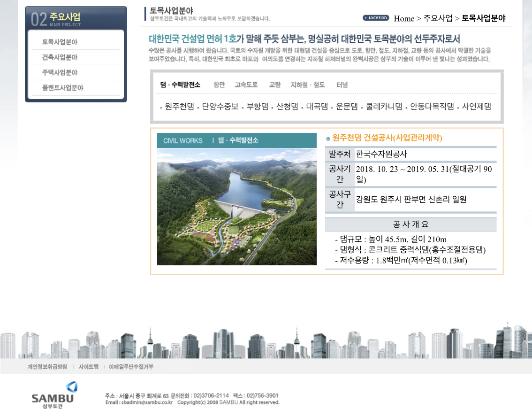Click the 공사개요 section header
This screenshot has height=417, width=532.
coord(410,224)
